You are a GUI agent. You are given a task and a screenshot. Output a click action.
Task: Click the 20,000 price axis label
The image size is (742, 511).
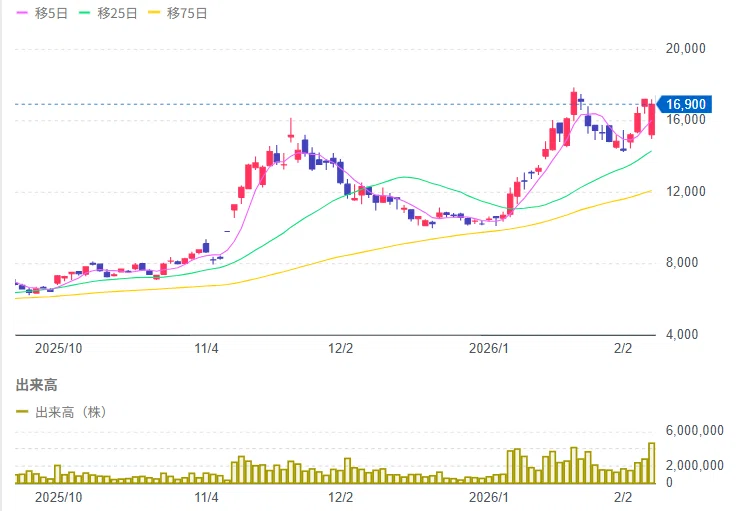pyautogui.click(x=685, y=48)
